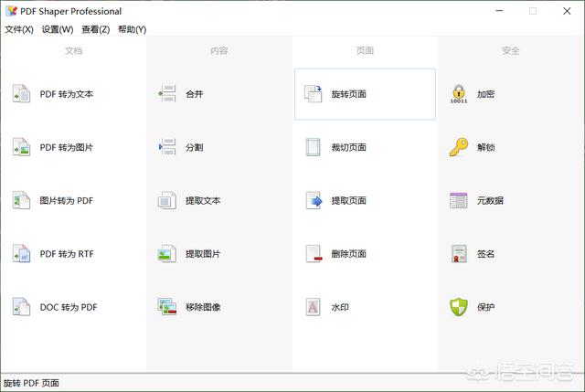The width and height of the screenshot is (585, 392).
Task: Click the DOC 转为 PDF icon
Action: (x=21, y=307)
